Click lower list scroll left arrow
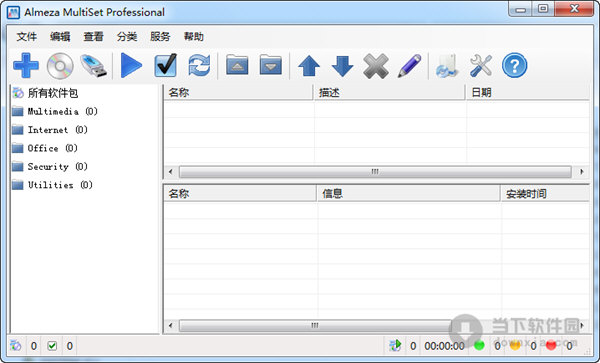Image resolution: width=600 pixels, height=363 pixels. click(x=171, y=326)
